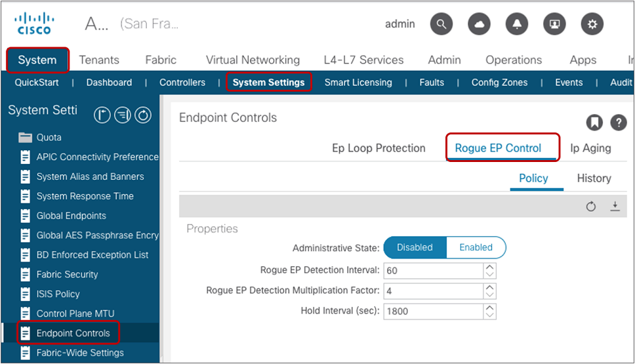Decrease Detection Multiplication Factor value
This screenshot has height=364, width=635.
pyautogui.click(x=489, y=294)
